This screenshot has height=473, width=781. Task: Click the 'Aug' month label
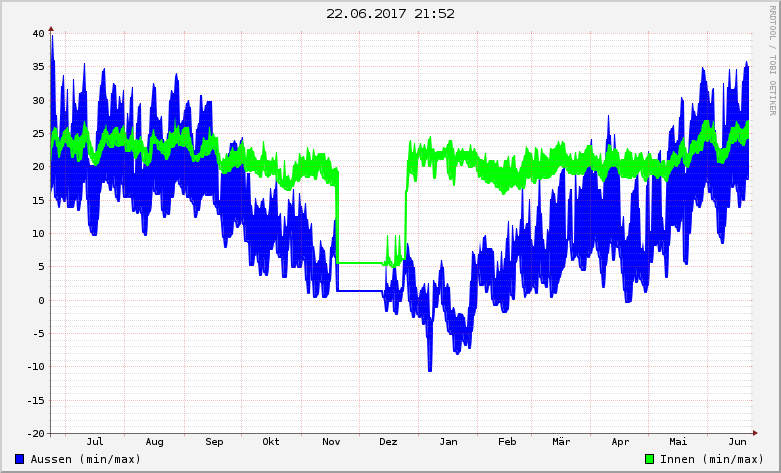(x=154, y=442)
